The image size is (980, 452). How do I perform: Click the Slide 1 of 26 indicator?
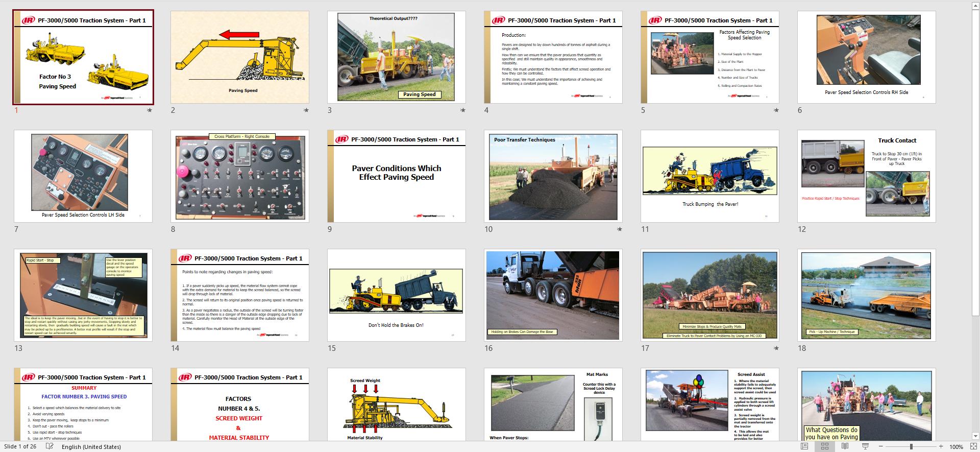click(x=20, y=447)
